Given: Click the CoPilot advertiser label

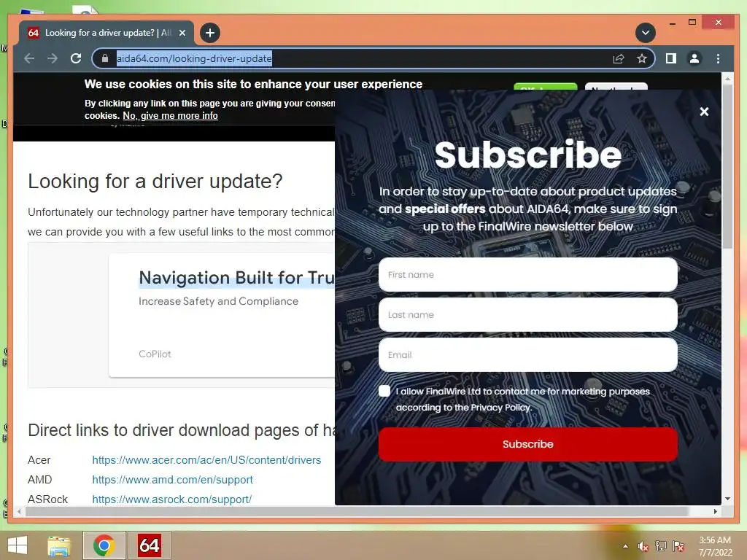Looking at the screenshot, I should click(x=155, y=354).
